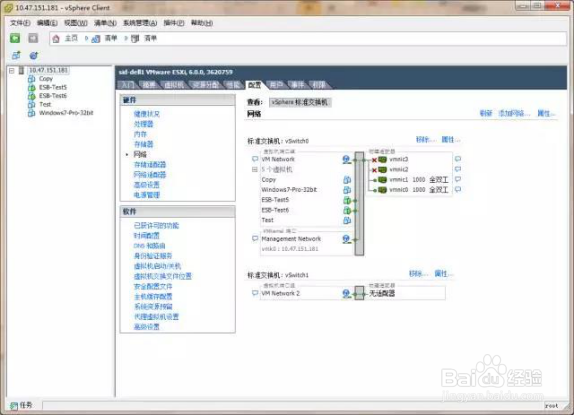Select the vSphere 标准交换机 view button
This screenshot has width=575, height=416.
pyautogui.click(x=300, y=102)
